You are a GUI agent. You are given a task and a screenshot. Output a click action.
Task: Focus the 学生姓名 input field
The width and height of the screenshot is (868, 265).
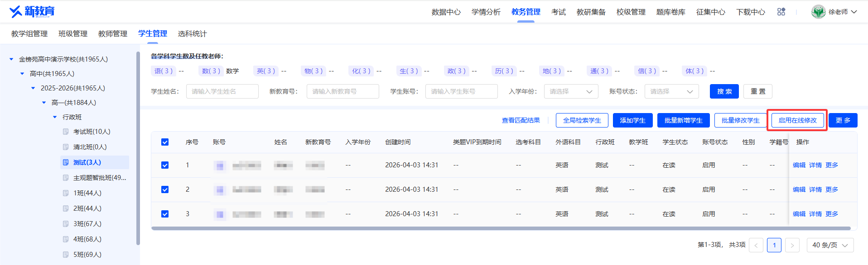click(222, 91)
